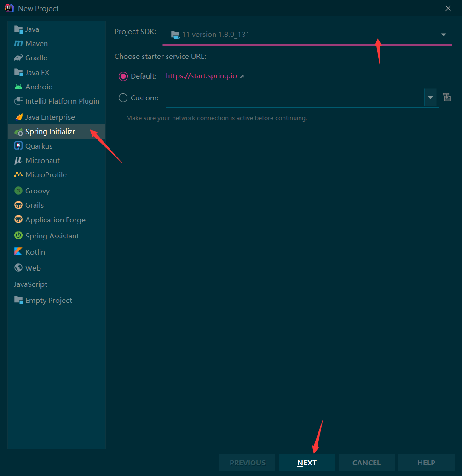Select MicroProfile label
The height and width of the screenshot is (476, 462).
tap(46, 175)
